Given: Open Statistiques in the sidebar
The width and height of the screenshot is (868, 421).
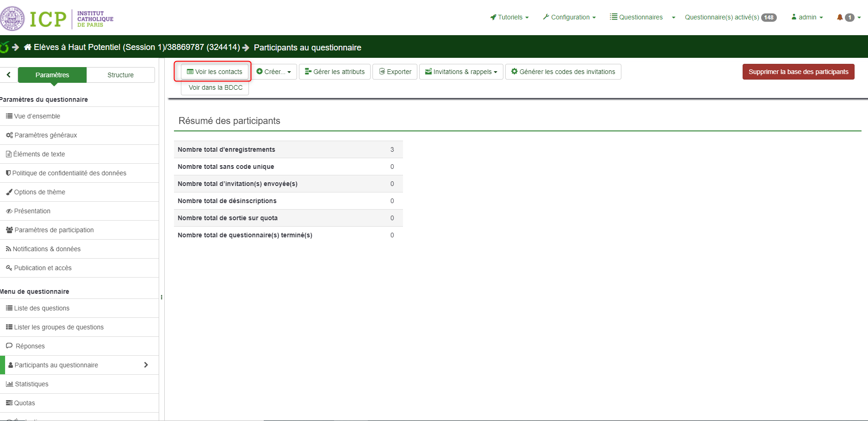Looking at the screenshot, I should pyautogui.click(x=31, y=384).
